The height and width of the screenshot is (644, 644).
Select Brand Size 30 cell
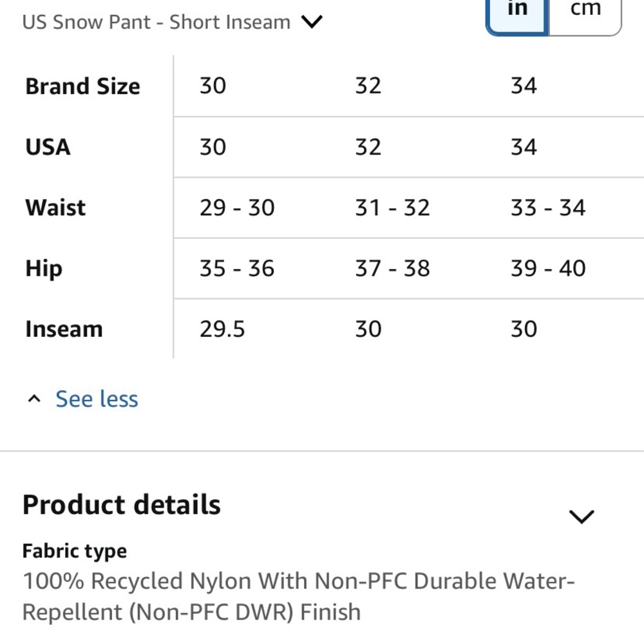click(x=213, y=86)
